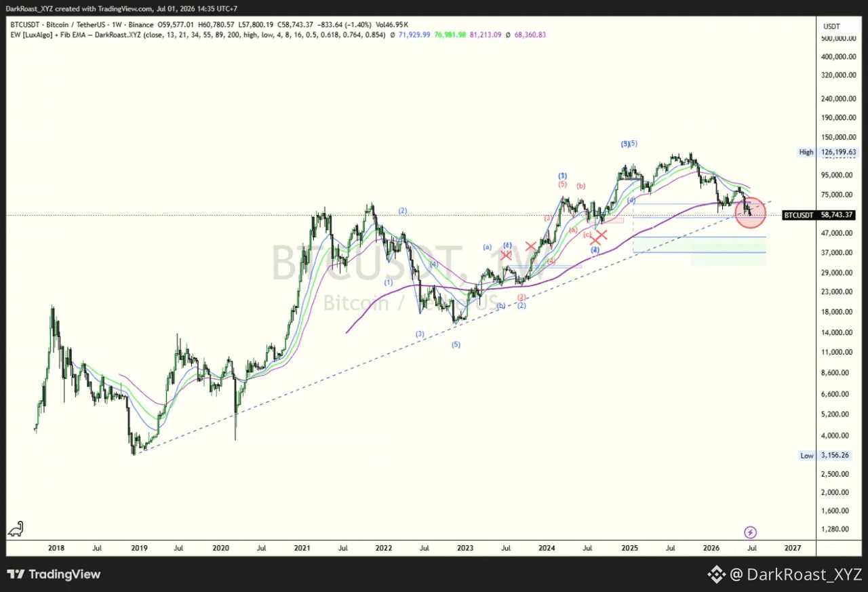Click the 23,000.00 price axis label

pyautogui.click(x=838, y=292)
